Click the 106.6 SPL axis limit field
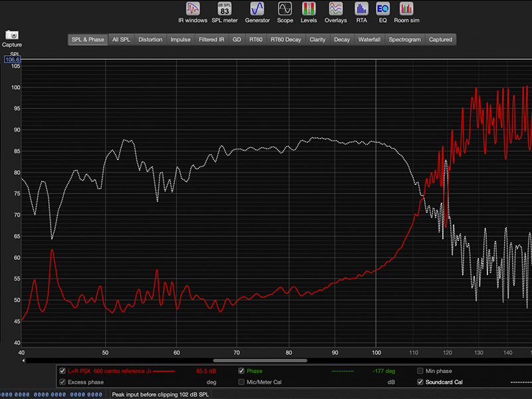 click(13, 59)
